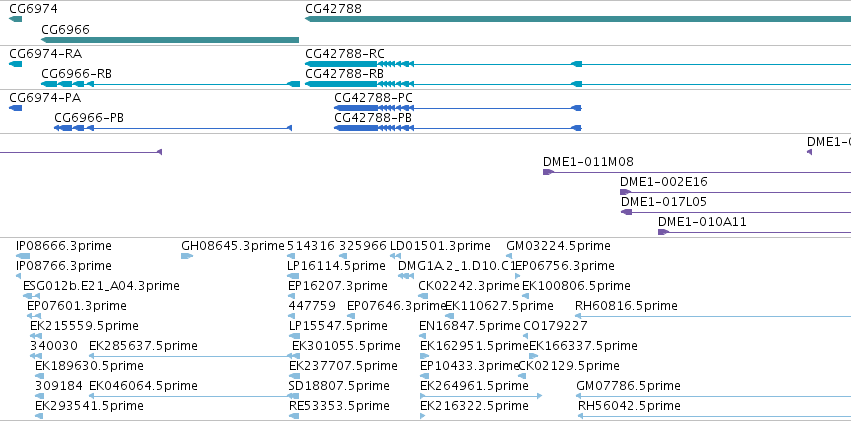The height and width of the screenshot is (421, 851).
Task: Click the CG6974-PA protein label
Action: point(45,98)
